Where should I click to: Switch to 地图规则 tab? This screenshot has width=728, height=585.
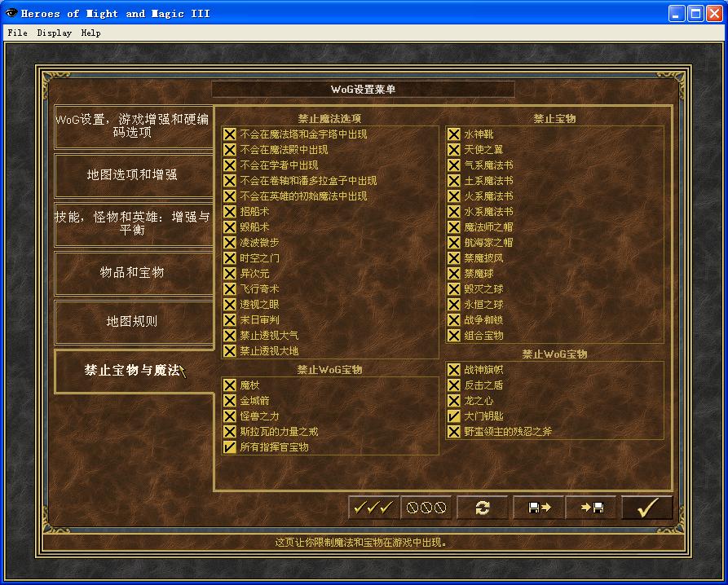pos(133,322)
